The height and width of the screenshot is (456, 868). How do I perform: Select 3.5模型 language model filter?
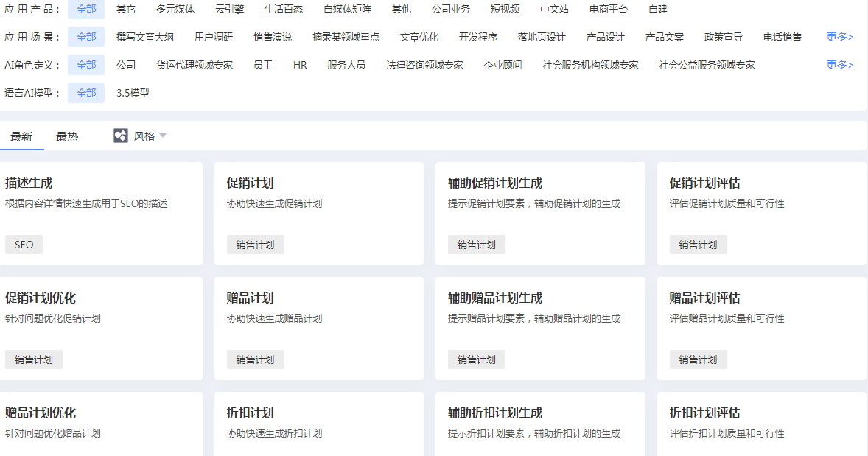(x=133, y=93)
